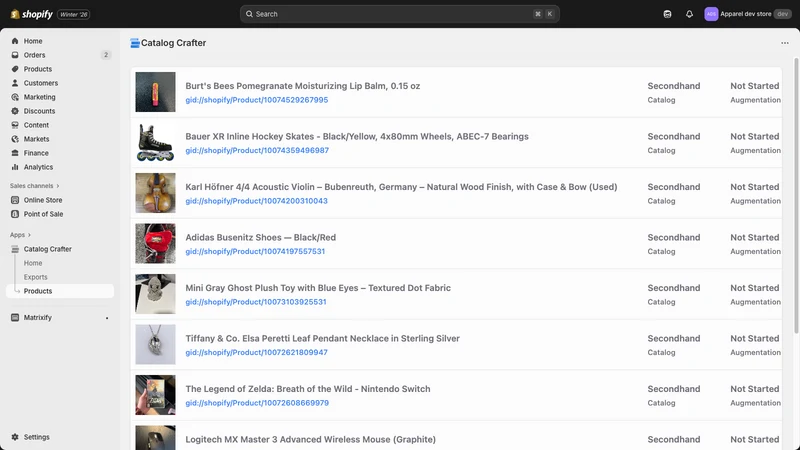Expand the Apps section

[x=20, y=235]
